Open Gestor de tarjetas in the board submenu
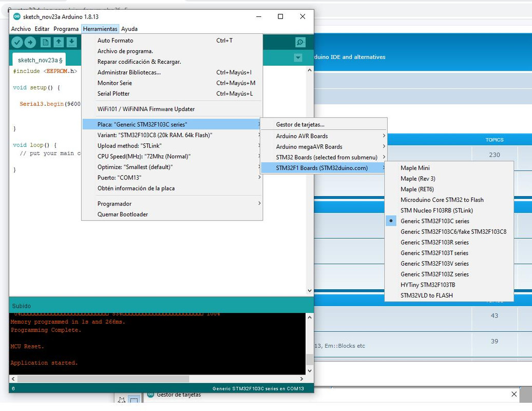The width and height of the screenshot is (532, 411). click(x=324, y=124)
